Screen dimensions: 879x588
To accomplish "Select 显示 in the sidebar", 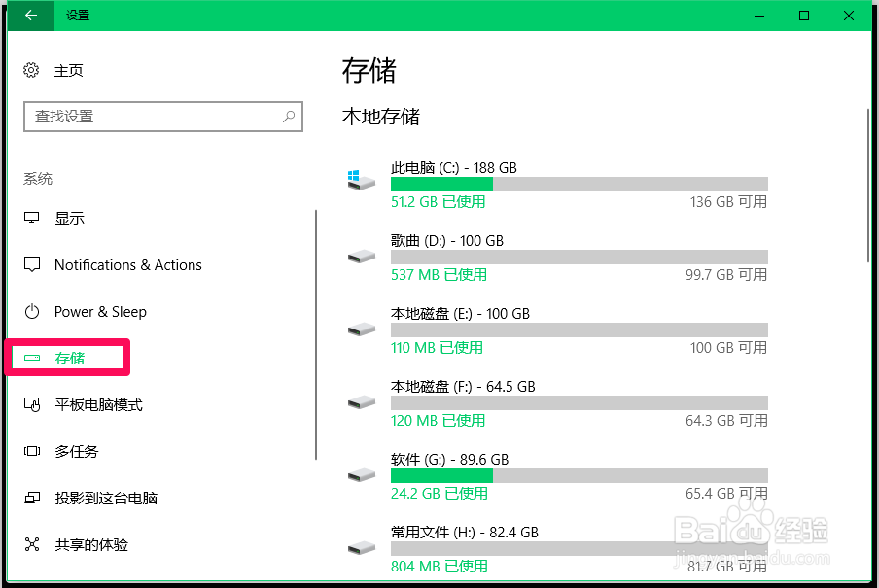I will 69,218.
